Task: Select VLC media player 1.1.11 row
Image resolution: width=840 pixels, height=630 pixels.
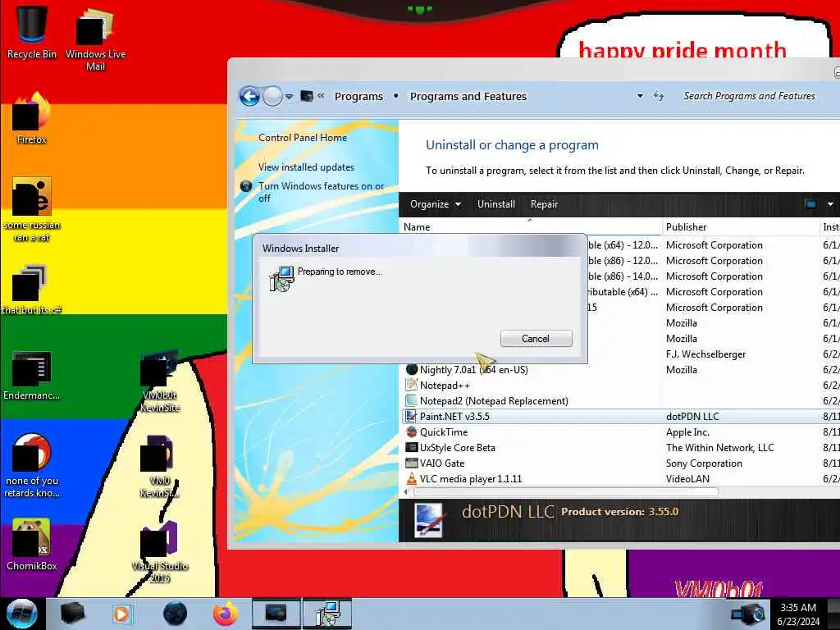Action: point(620,478)
